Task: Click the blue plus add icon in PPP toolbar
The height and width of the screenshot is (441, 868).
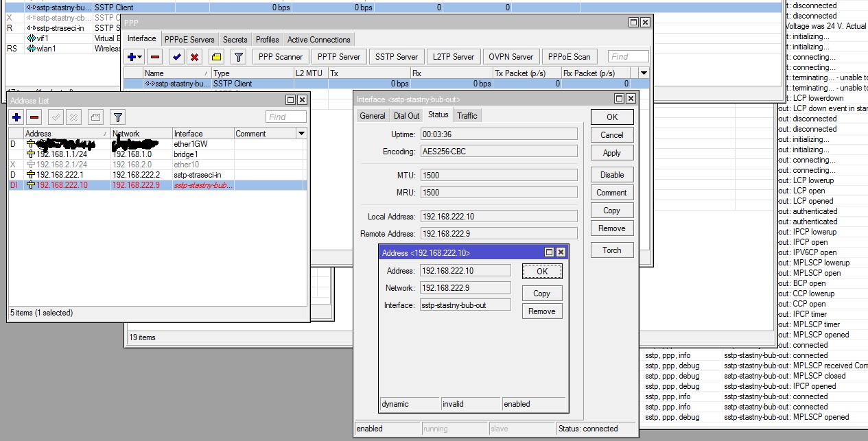Action: pyautogui.click(x=132, y=57)
